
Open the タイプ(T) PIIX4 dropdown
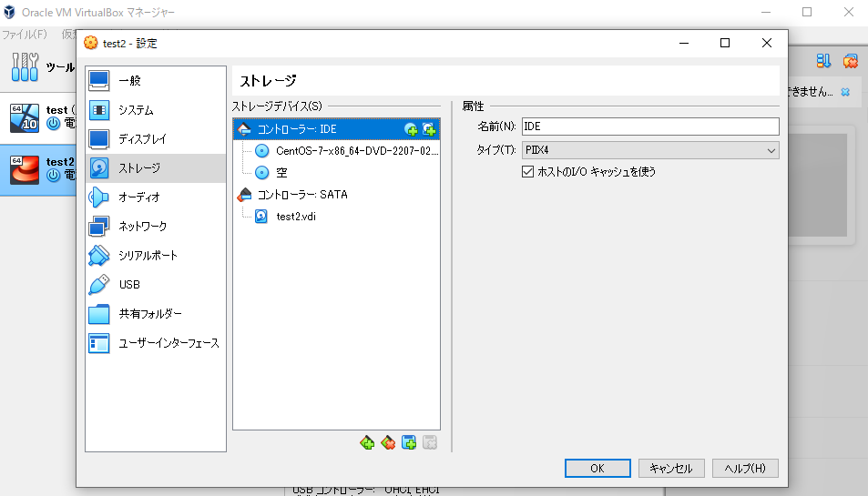tap(650, 150)
